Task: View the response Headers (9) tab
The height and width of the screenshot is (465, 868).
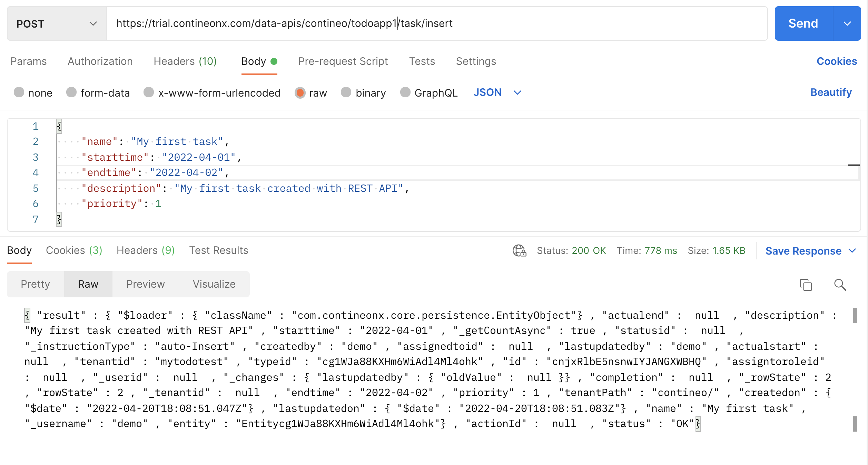Action: (145, 250)
